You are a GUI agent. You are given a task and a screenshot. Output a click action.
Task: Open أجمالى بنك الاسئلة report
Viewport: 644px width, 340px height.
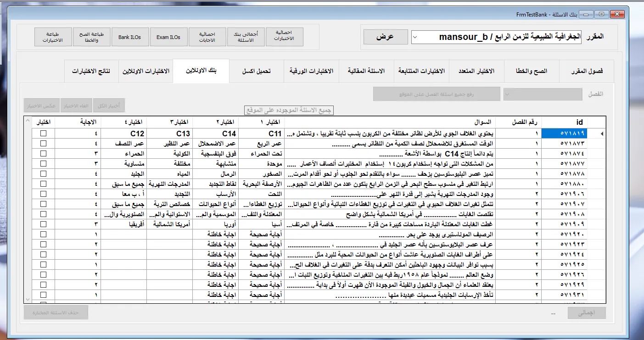(246, 37)
